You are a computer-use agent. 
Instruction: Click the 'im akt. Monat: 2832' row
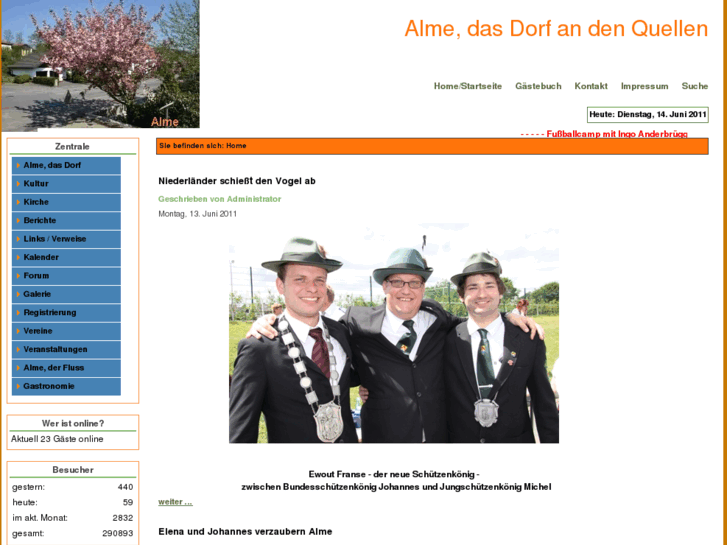[73, 518]
